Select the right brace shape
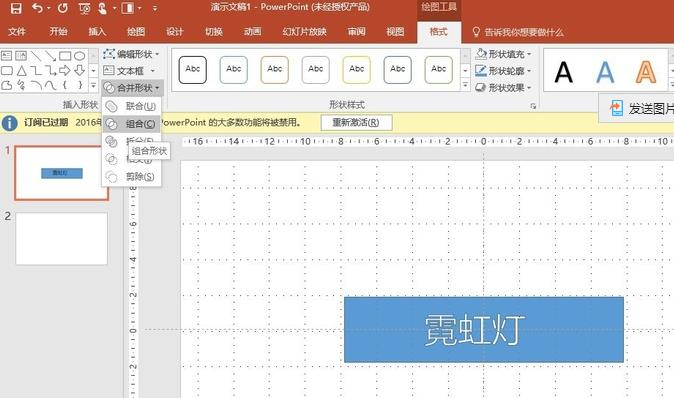Viewport: 674px width, 398px height. 80,85
